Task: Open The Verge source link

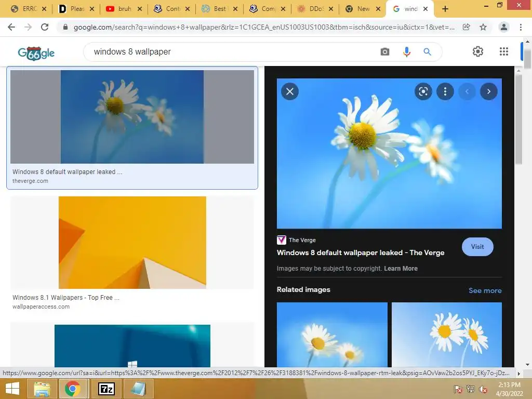Action: (x=297, y=240)
